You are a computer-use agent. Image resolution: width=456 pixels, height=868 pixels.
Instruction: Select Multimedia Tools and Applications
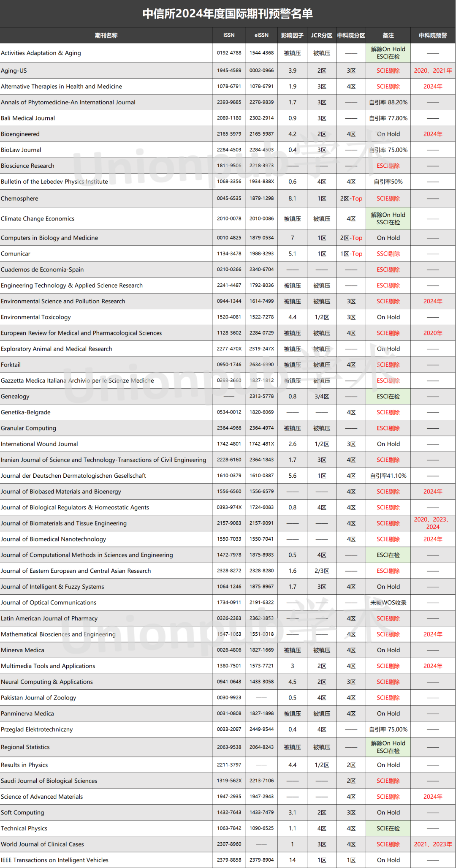point(48,666)
